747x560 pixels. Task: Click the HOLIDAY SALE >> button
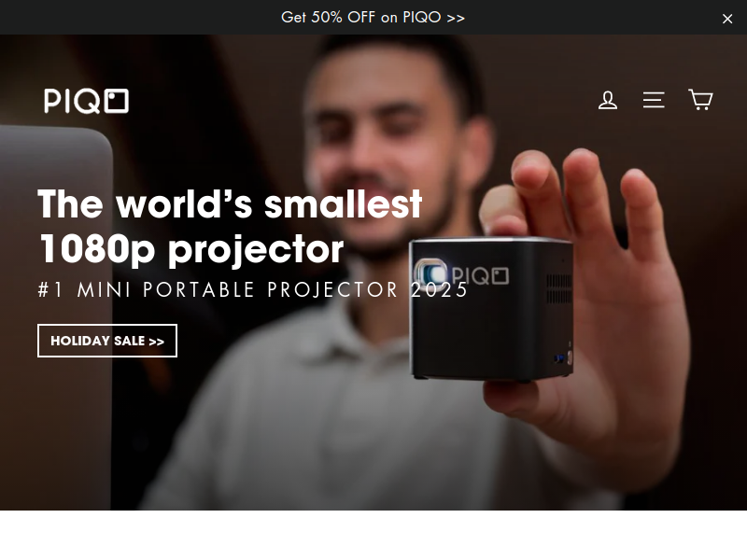pos(107,341)
